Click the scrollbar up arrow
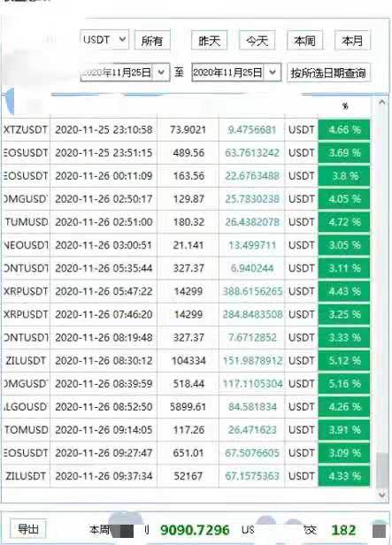Image resolution: width=392 pixels, height=545 pixels. (x=382, y=103)
